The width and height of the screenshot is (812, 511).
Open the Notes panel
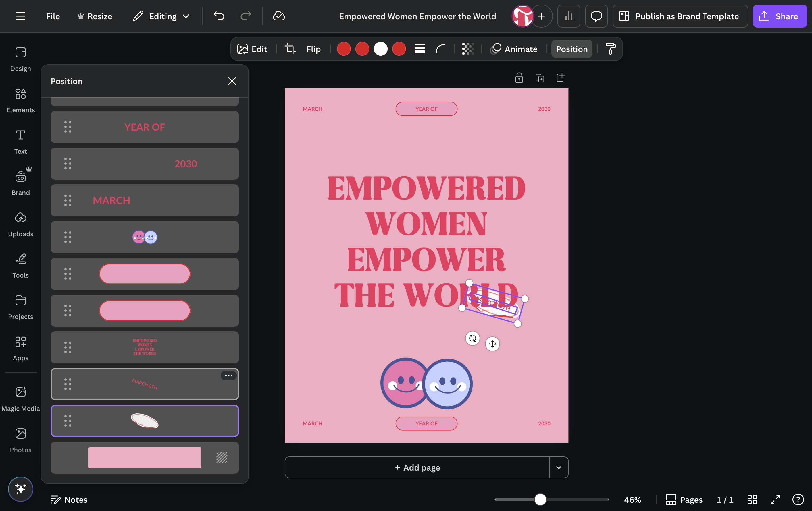coord(69,500)
